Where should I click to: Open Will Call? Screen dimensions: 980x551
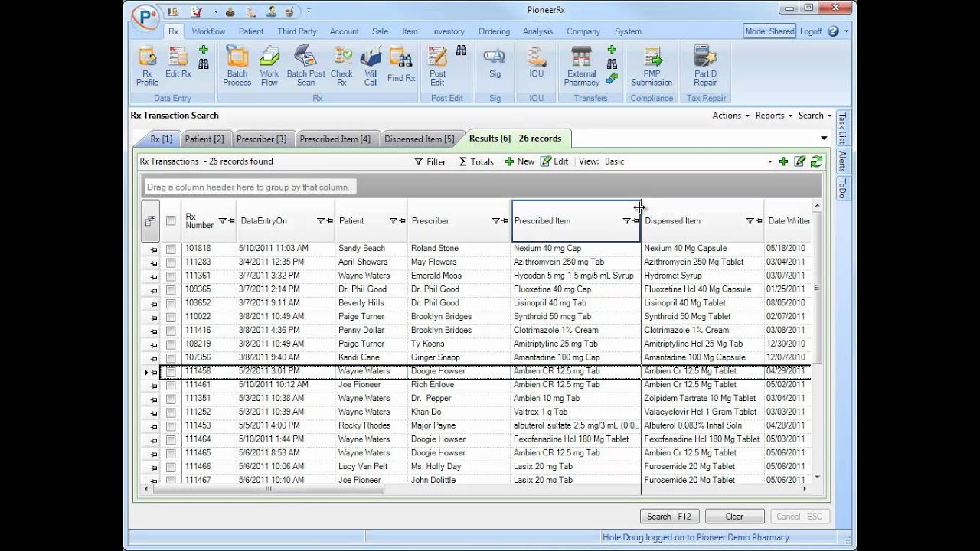pyautogui.click(x=371, y=67)
